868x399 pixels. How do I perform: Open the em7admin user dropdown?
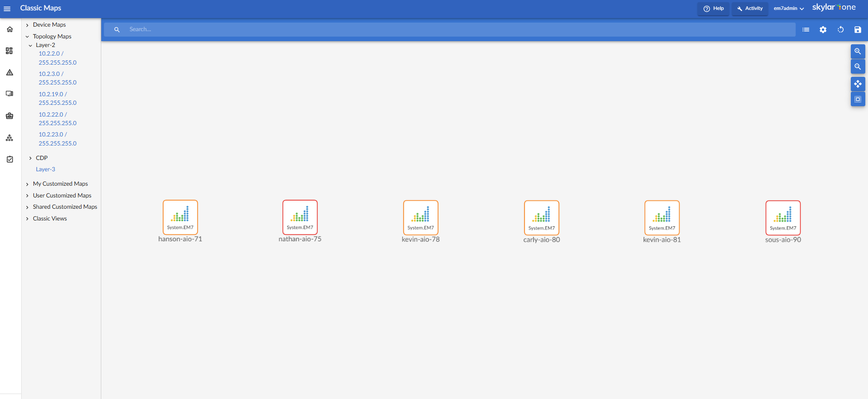788,9
